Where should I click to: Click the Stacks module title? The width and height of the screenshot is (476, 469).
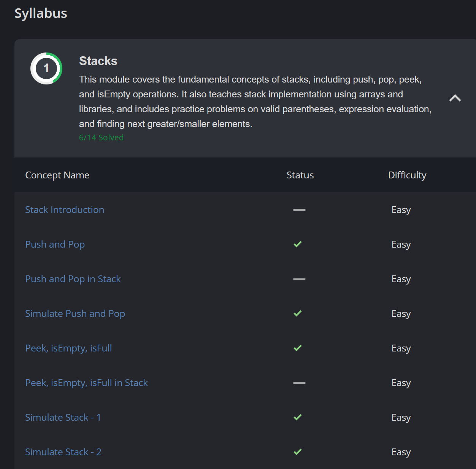coord(98,61)
